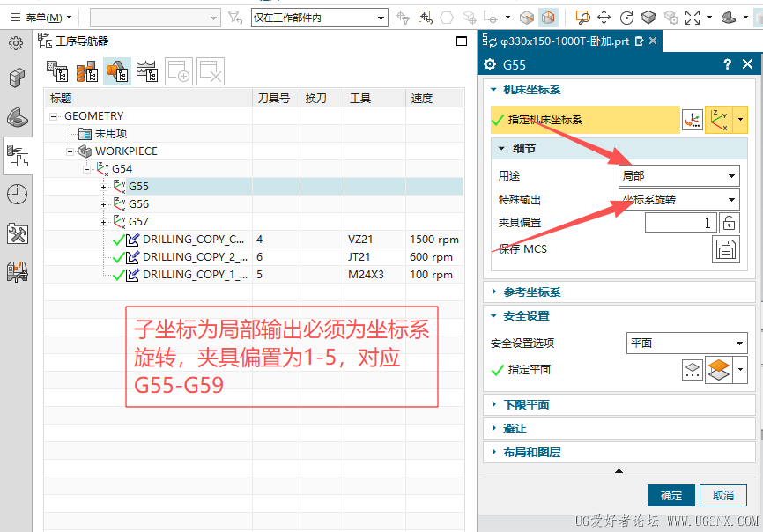
Task: Collapse the 安全设置 section
Action: click(493, 316)
